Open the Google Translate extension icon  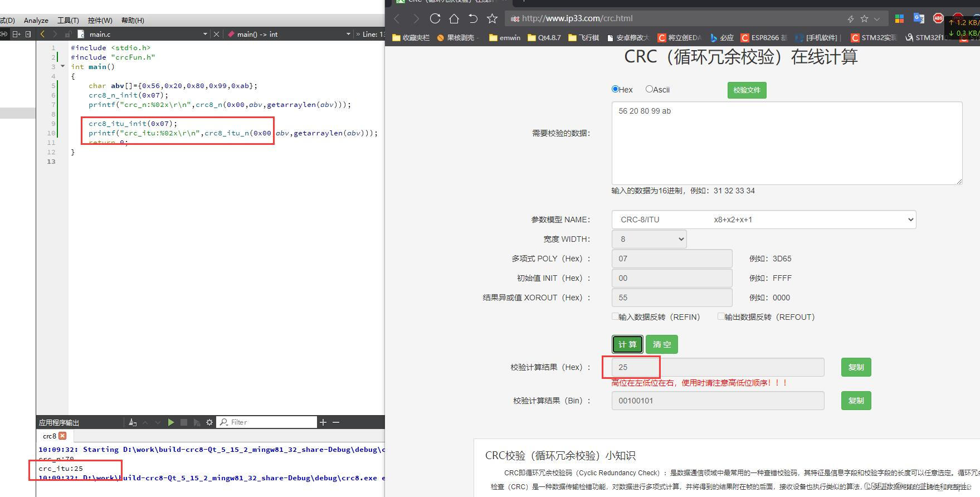pos(919,18)
